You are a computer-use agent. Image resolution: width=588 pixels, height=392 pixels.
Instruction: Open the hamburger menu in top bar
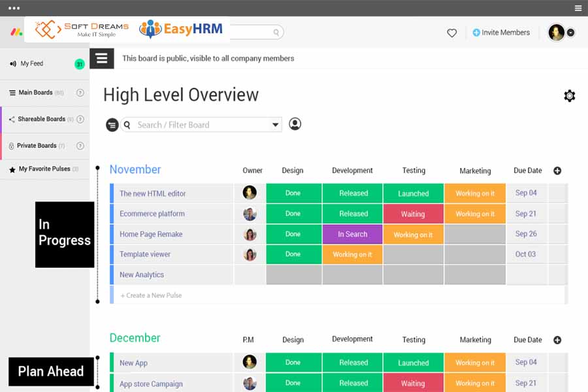pyautogui.click(x=578, y=8)
